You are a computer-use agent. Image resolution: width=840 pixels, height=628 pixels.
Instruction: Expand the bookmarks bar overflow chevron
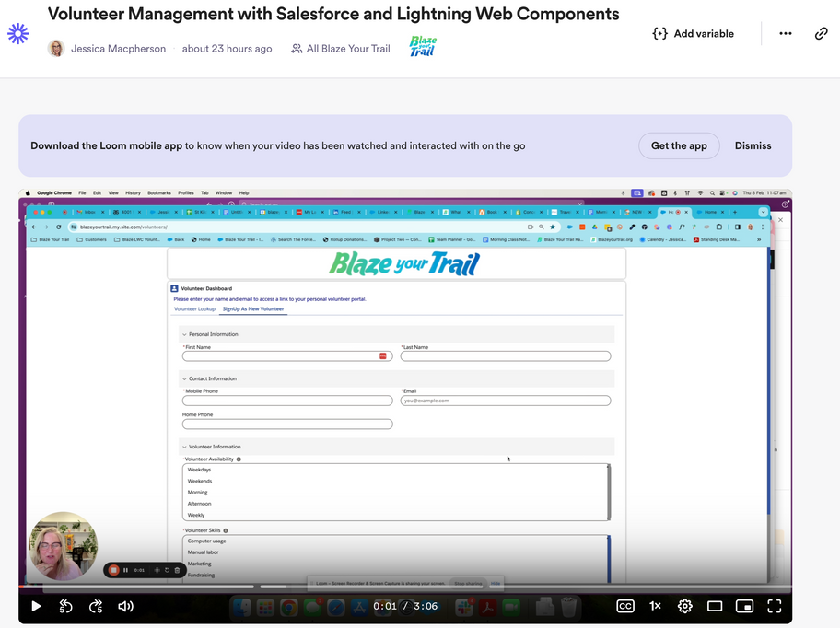click(759, 239)
